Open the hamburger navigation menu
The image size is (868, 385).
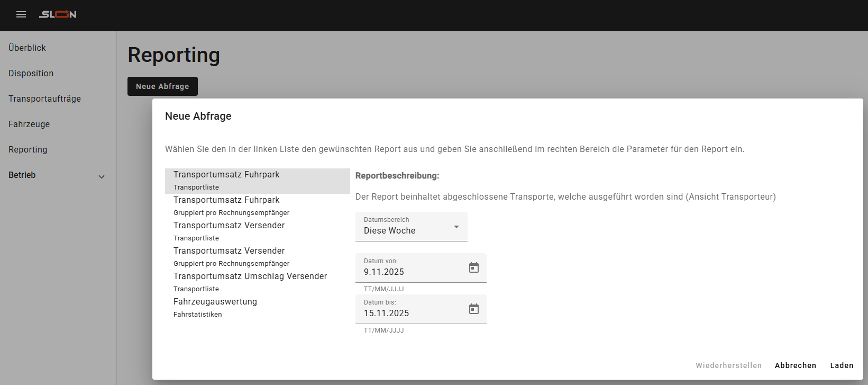(21, 14)
